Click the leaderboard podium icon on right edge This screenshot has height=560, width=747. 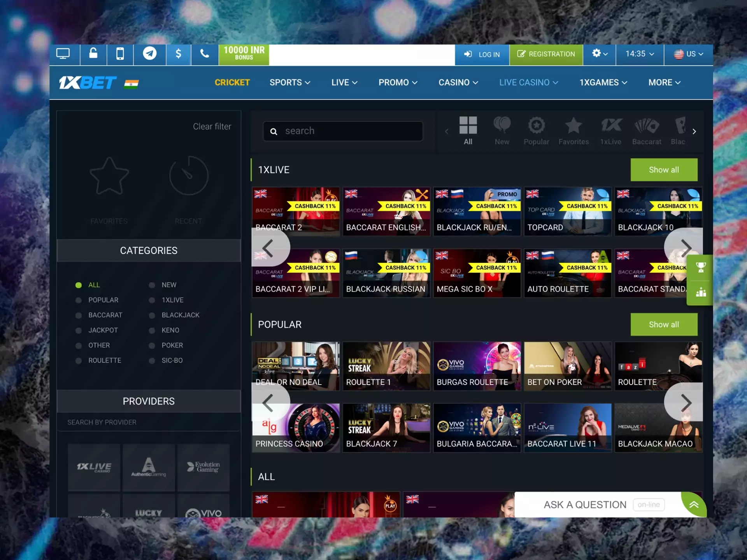[701, 292]
